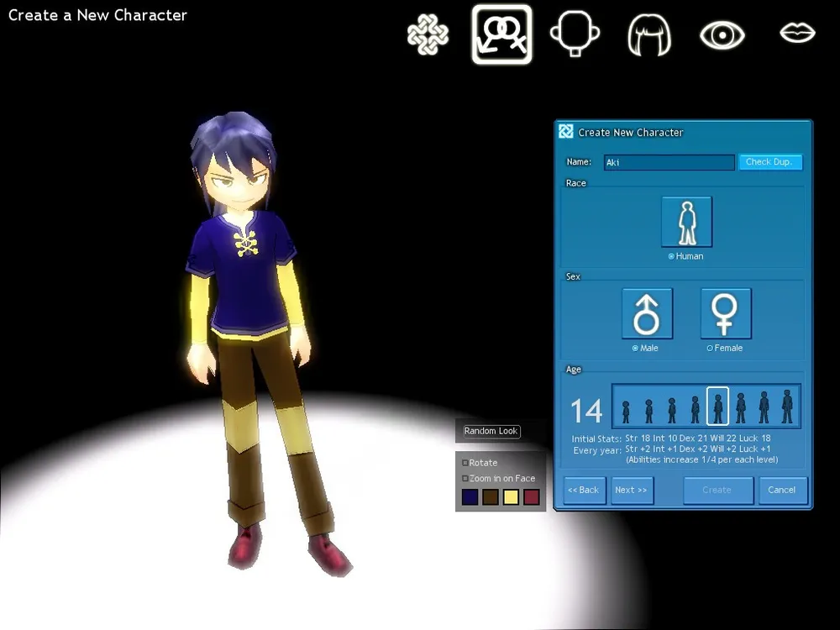Open the eye customization icon
840x630 pixels.
click(722, 34)
